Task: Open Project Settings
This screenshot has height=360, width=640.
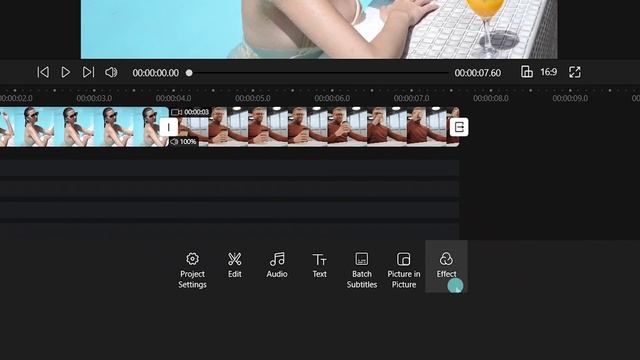Action: [192, 270]
